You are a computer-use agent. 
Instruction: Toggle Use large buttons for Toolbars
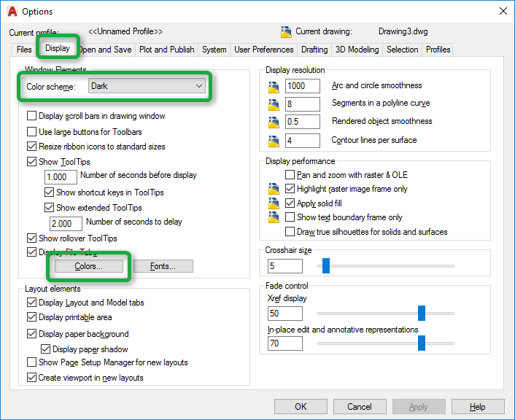pyautogui.click(x=31, y=132)
